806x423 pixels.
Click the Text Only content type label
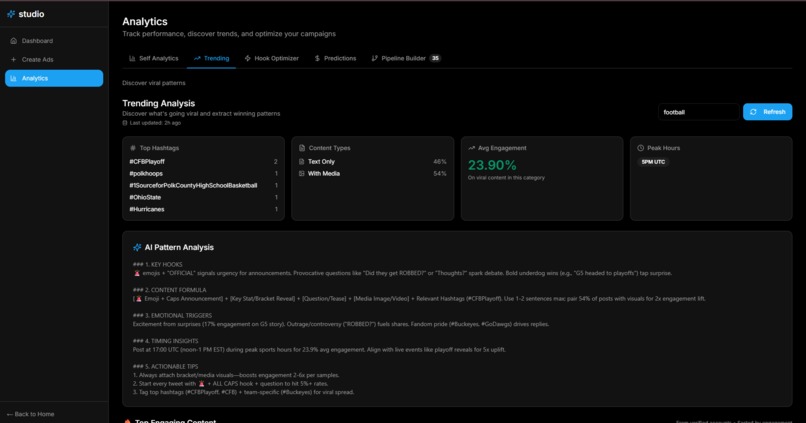(321, 161)
